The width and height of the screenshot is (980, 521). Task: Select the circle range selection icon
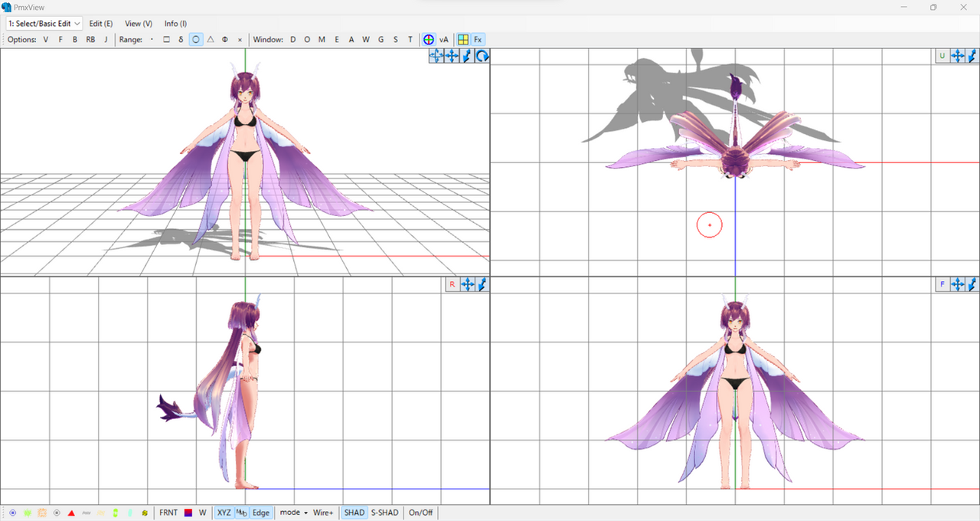click(x=196, y=40)
